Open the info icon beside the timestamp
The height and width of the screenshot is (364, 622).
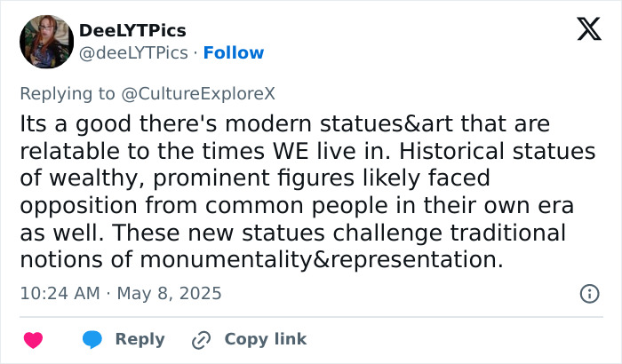588,293
